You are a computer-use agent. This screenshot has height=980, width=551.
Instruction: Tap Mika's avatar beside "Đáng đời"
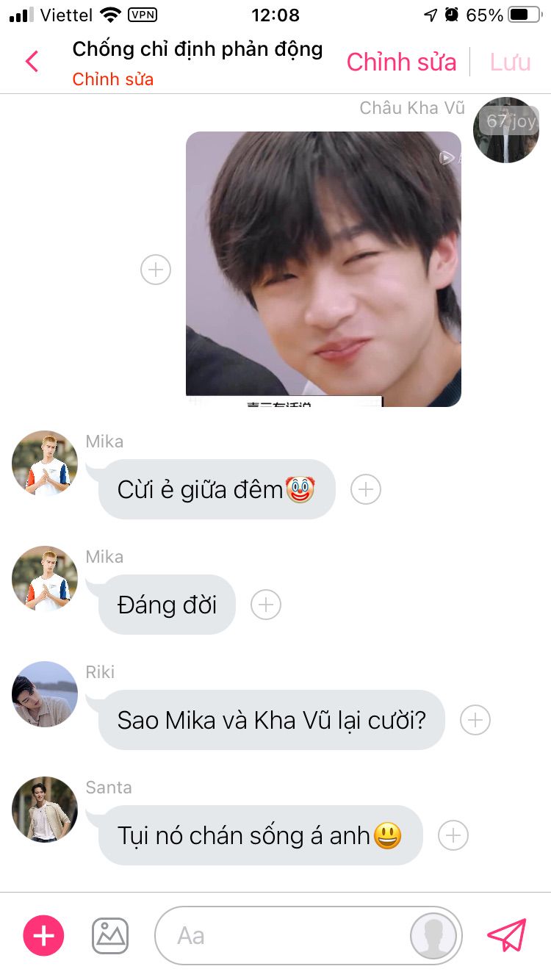pyautogui.click(x=45, y=579)
